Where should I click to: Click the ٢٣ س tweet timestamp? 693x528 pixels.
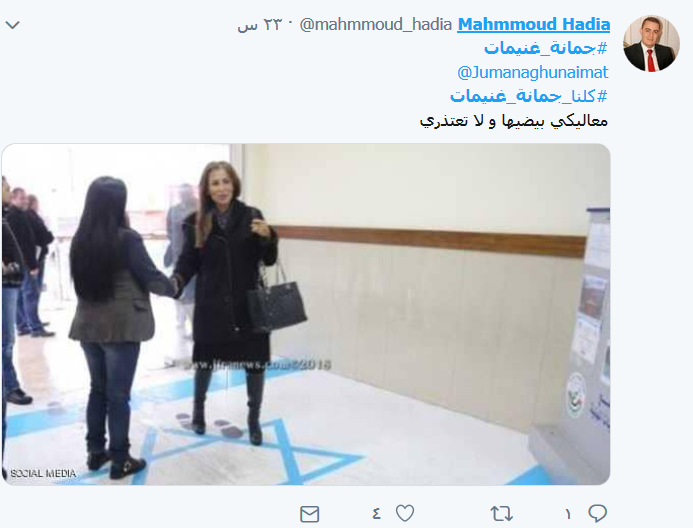point(259,25)
